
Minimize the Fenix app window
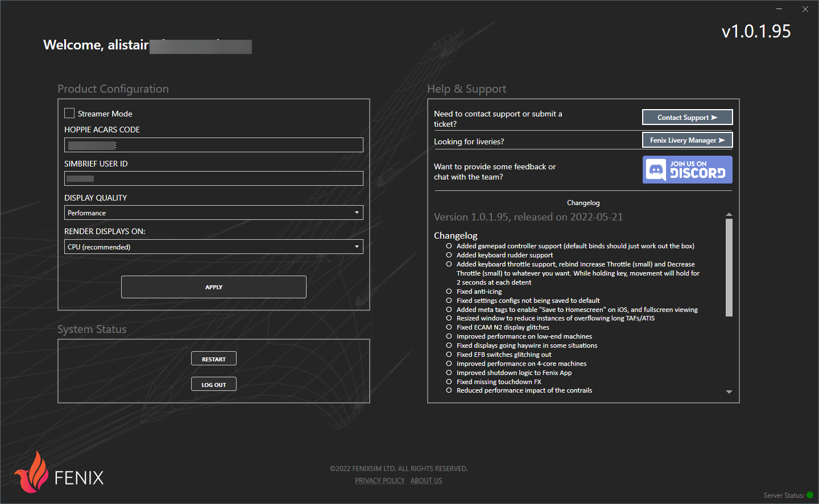point(779,9)
